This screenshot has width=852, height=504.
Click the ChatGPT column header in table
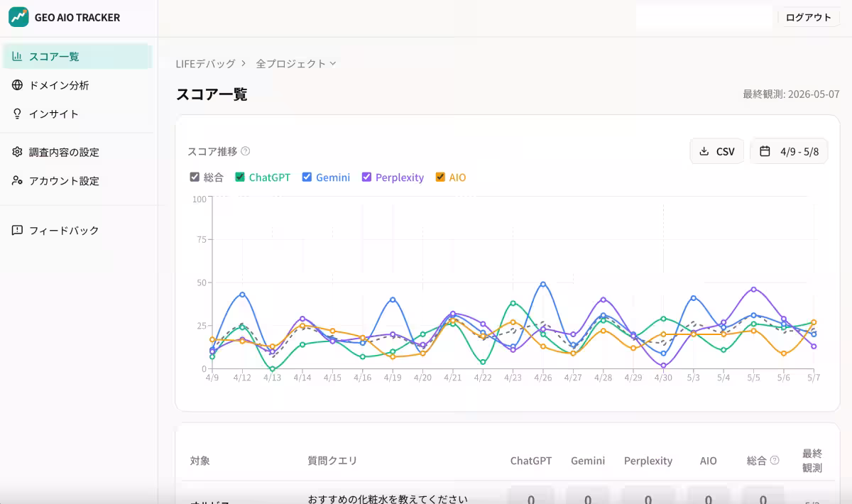[x=531, y=461]
